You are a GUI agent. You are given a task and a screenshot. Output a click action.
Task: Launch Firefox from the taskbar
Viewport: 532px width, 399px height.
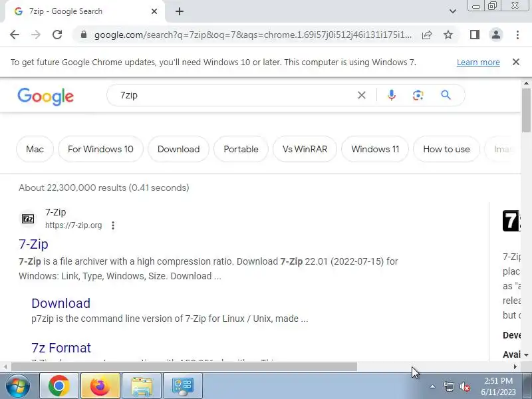pos(100,386)
